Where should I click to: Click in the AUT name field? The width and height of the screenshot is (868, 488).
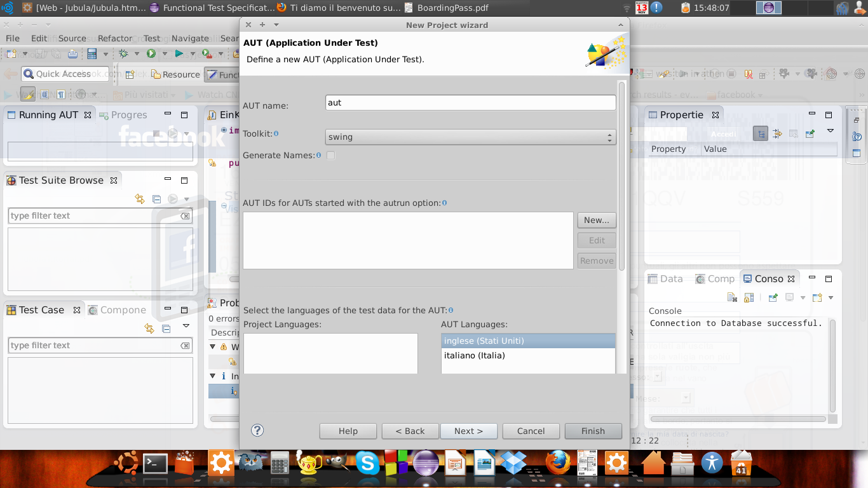pyautogui.click(x=470, y=102)
